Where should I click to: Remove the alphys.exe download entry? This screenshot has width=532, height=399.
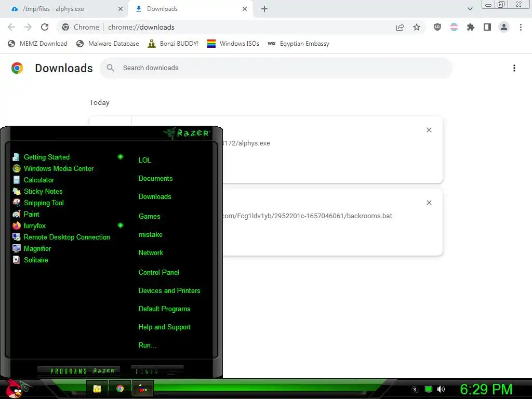click(x=429, y=130)
